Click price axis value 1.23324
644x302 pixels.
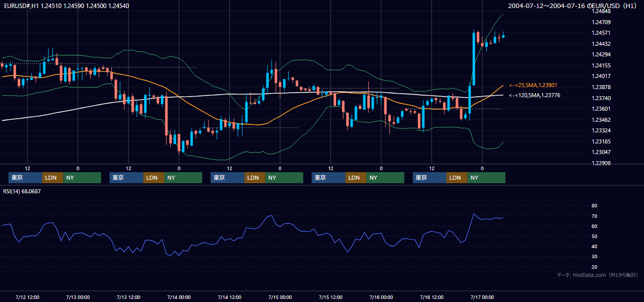point(601,130)
